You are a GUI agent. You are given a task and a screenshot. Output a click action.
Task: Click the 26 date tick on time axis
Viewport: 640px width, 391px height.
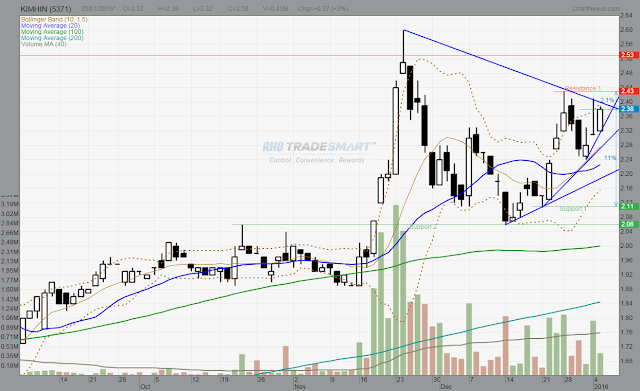tap(261, 380)
